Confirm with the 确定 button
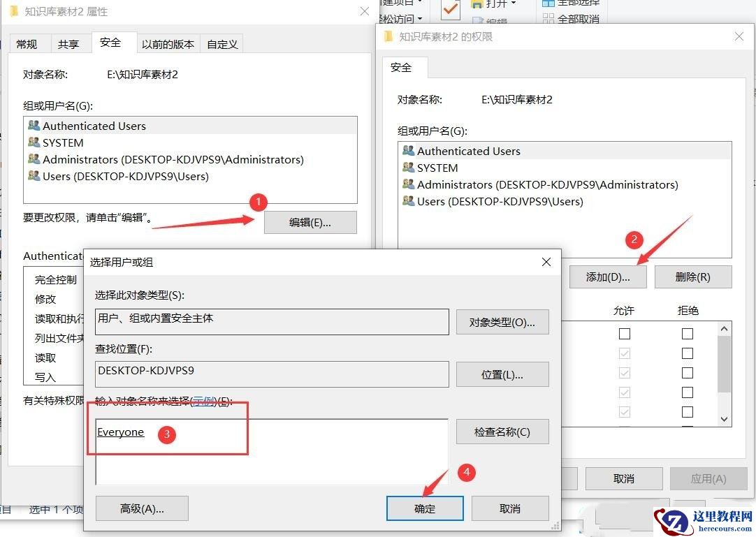 [425, 508]
